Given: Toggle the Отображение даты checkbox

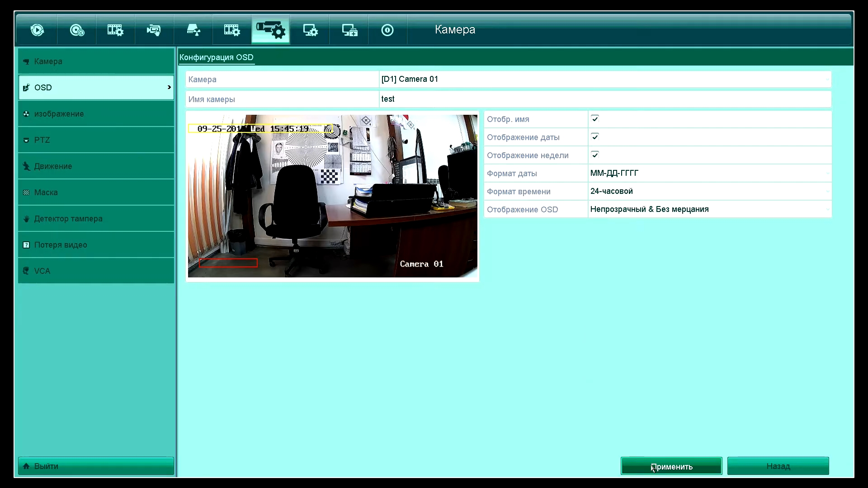Looking at the screenshot, I should [x=595, y=137].
